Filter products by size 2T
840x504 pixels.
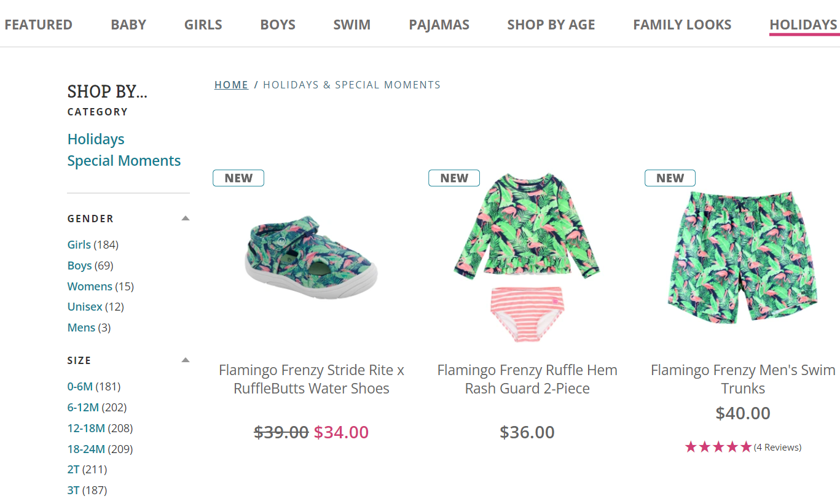coord(74,470)
